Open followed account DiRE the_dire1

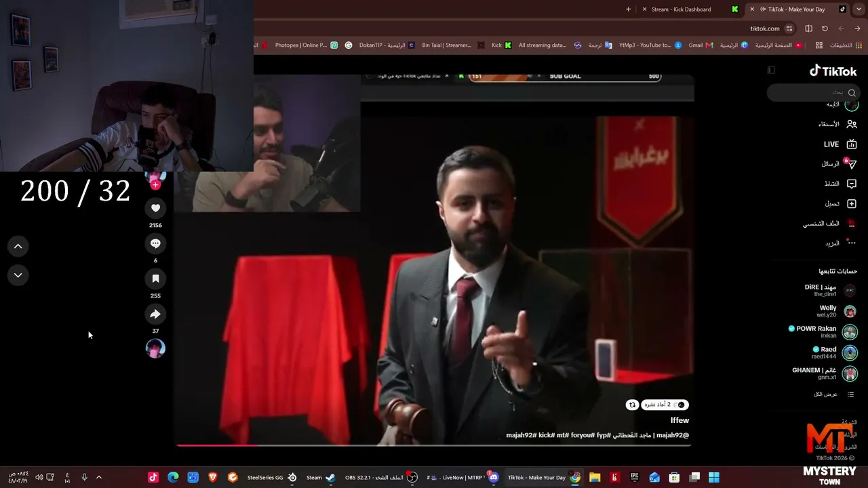click(x=830, y=290)
